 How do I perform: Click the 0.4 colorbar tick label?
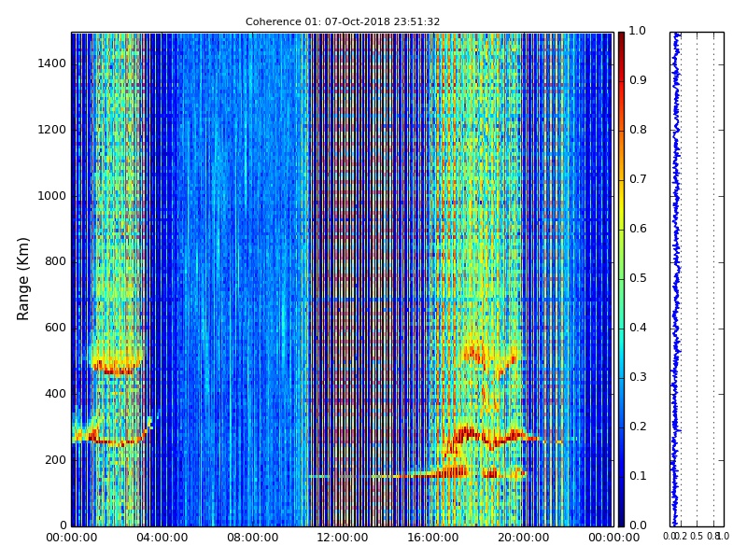(638, 328)
